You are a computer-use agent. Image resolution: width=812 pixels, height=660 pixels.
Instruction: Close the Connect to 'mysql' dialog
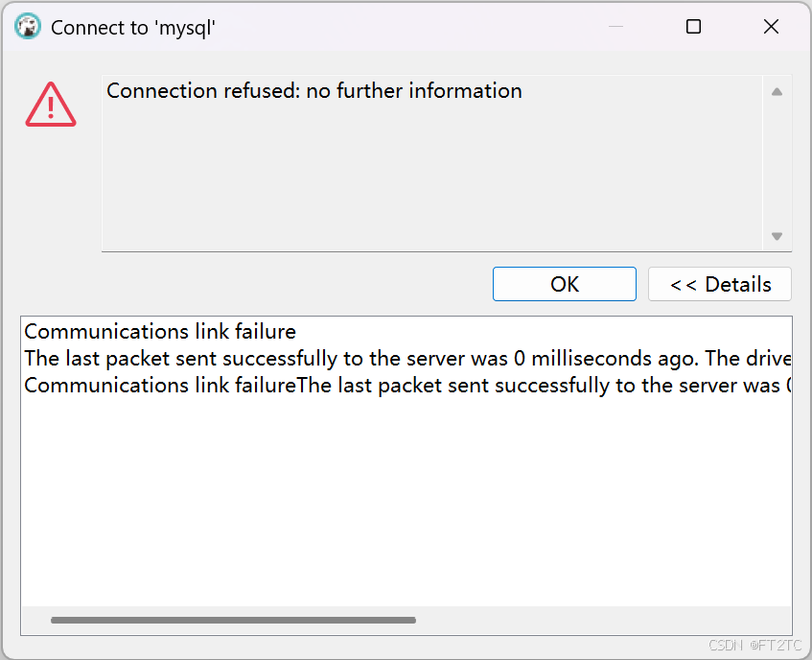pyautogui.click(x=771, y=26)
